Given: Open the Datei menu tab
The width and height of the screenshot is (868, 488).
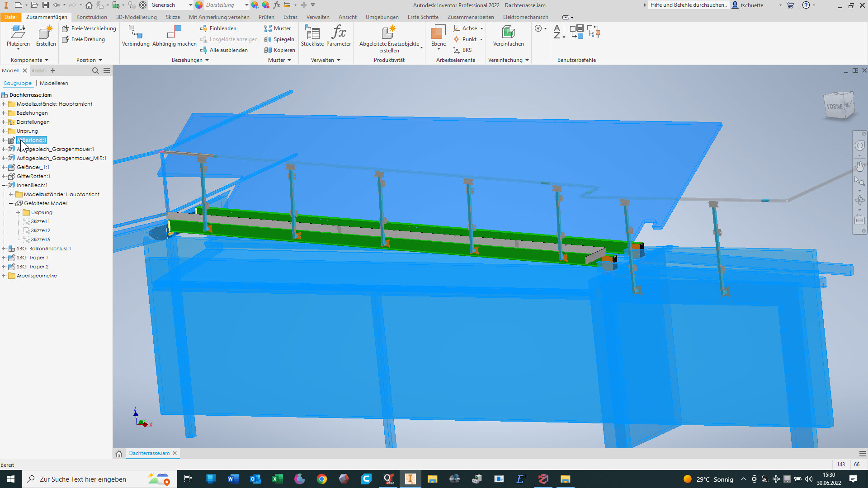Looking at the screenshot, I should coord(10,17).
